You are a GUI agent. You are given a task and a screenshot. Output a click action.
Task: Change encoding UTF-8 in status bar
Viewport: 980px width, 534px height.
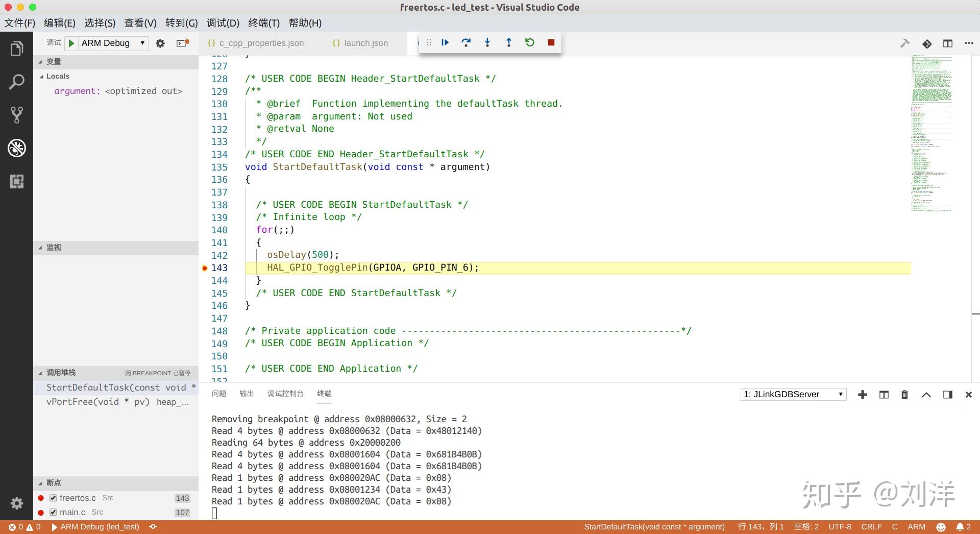point(840,527)
